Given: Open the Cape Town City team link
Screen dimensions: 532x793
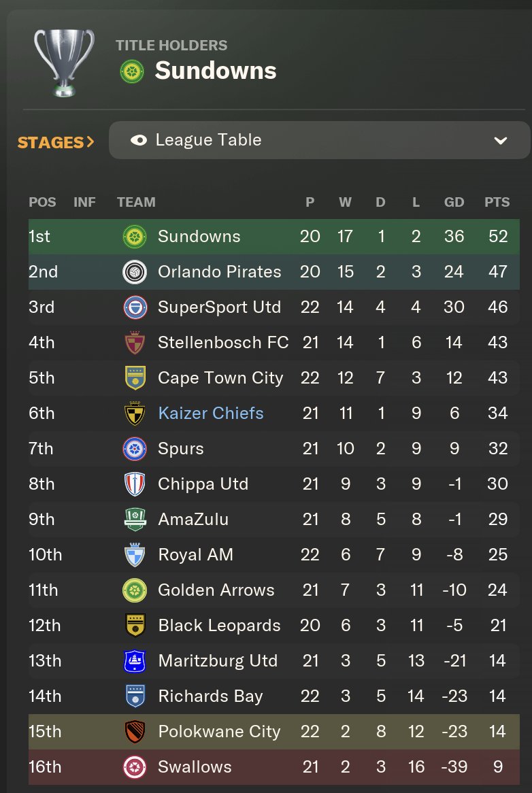Looking at the screenshot, I should [x=220, y=378].
